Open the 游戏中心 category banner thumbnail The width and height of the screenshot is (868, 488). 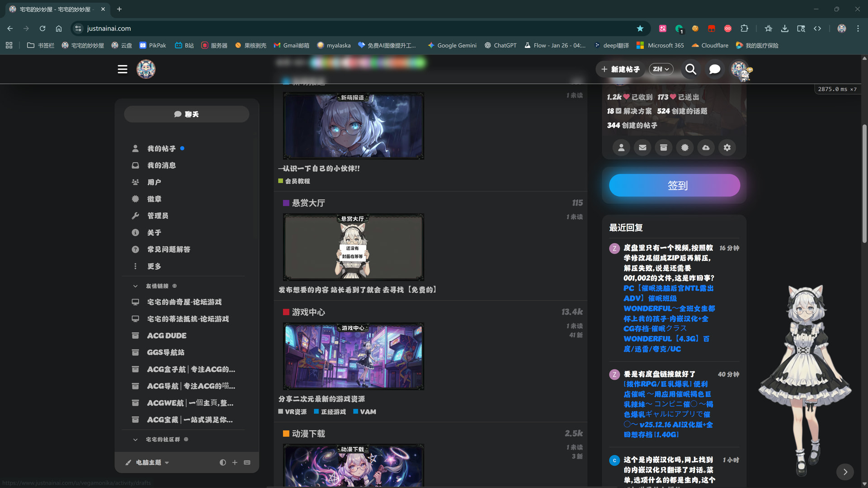tap(353, 356)
